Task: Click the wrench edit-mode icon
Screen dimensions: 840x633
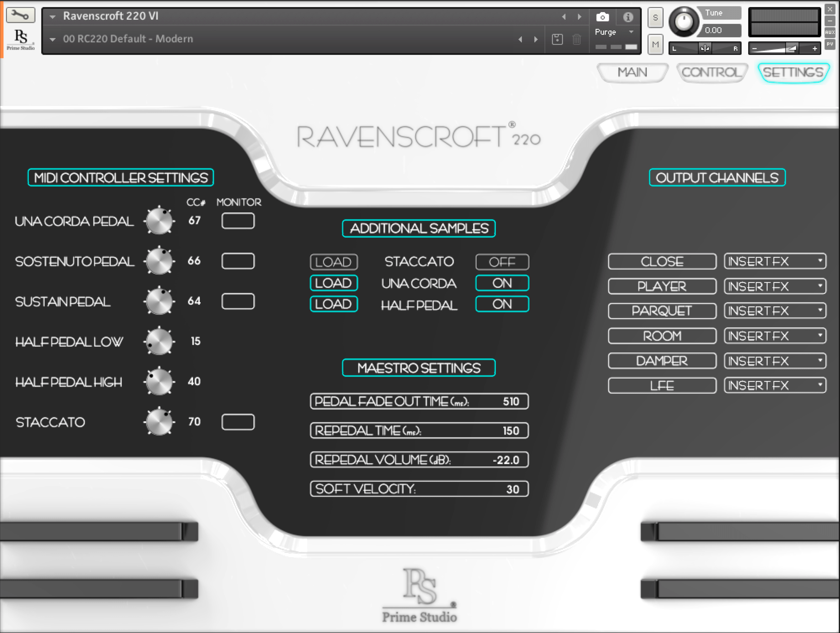Action: 20,15
